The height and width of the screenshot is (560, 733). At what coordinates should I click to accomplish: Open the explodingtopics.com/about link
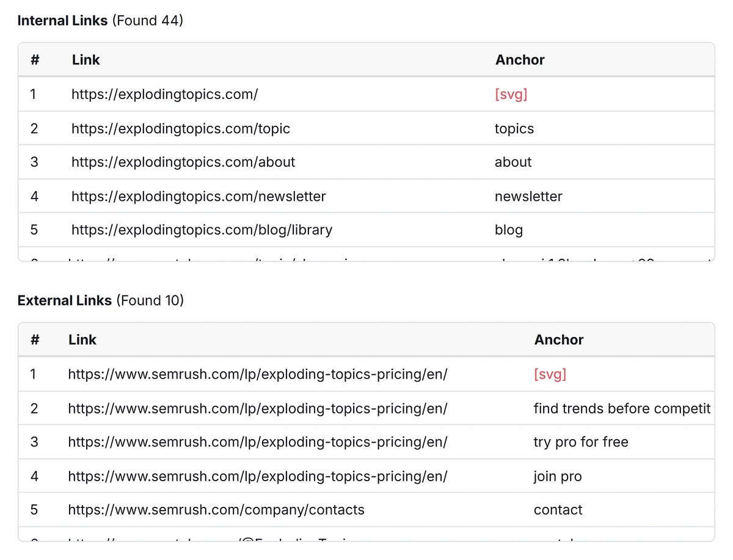click(x=183, y=162)
